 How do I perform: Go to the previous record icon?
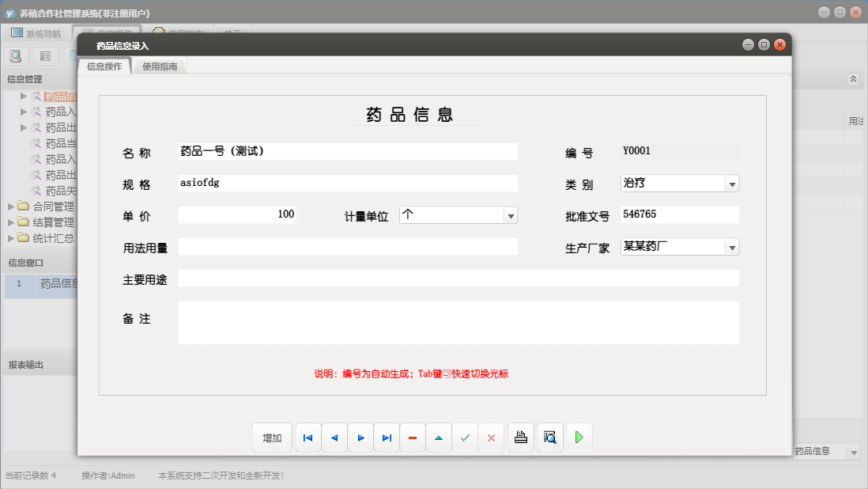(x=334, y=437)
